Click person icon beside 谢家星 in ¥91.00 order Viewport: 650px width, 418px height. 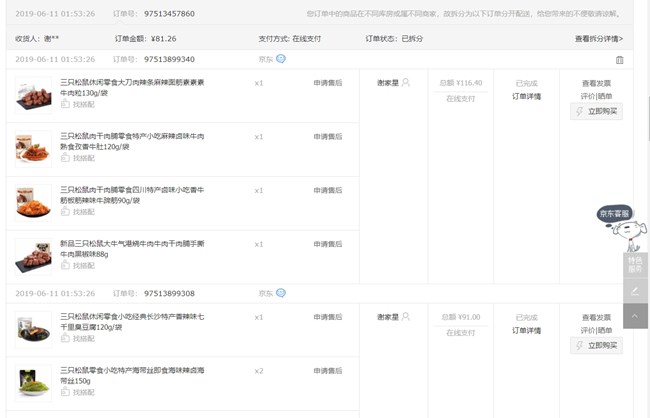pyautogui.click(x=406, y=317)
